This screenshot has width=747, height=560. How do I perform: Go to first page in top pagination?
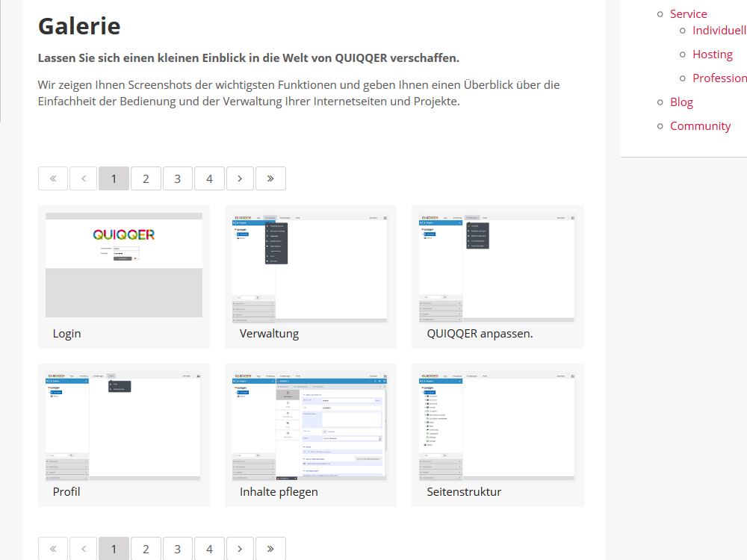point(53,178)
